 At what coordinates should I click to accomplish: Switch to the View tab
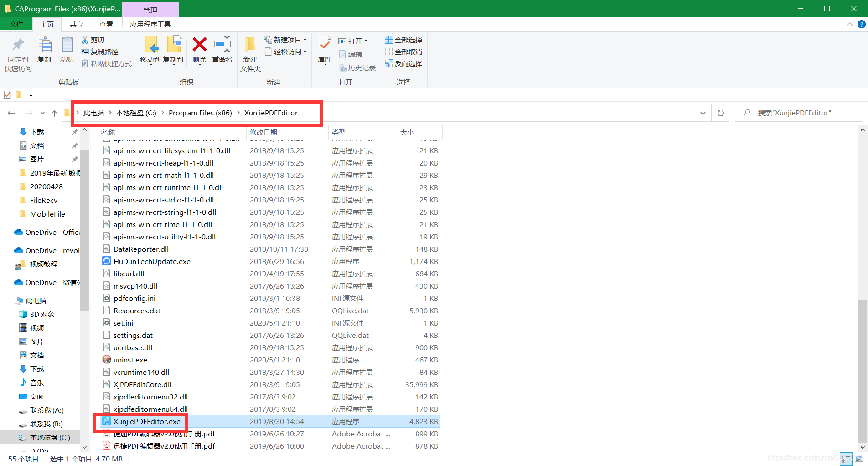click(106, 24)
